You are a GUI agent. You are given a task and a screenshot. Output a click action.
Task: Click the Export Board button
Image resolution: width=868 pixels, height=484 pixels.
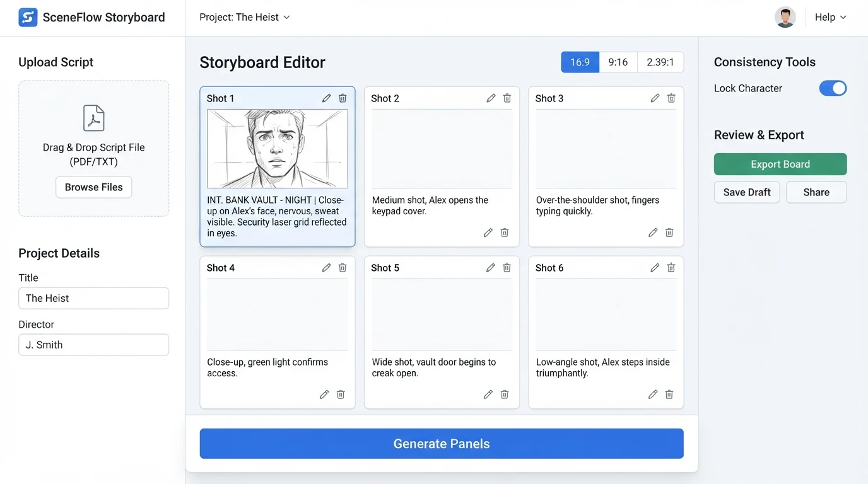pos(780,164)
